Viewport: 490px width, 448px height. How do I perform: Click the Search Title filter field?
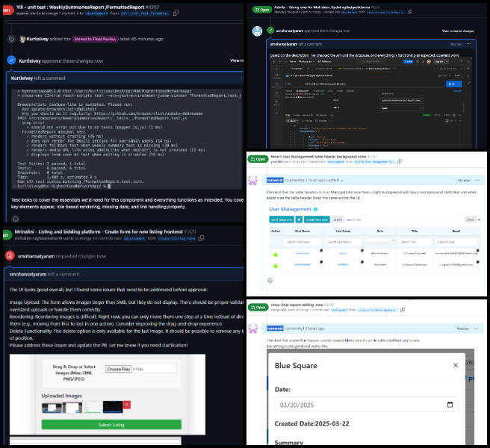pos(415,242)
